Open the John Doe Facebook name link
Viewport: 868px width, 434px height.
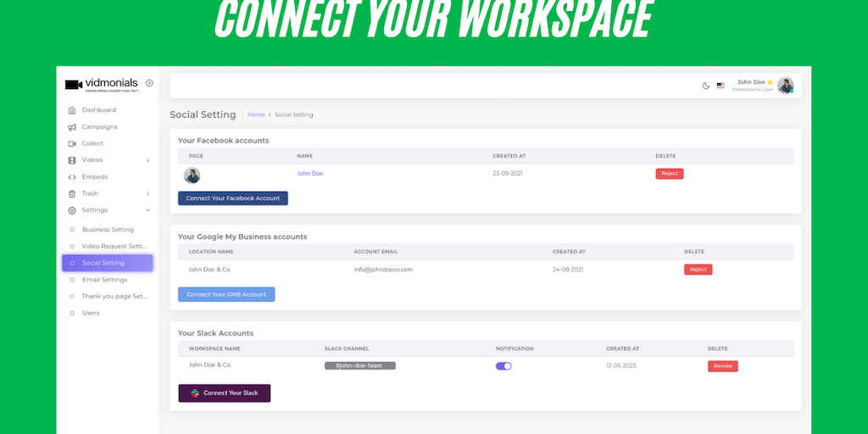click(310, 173)
